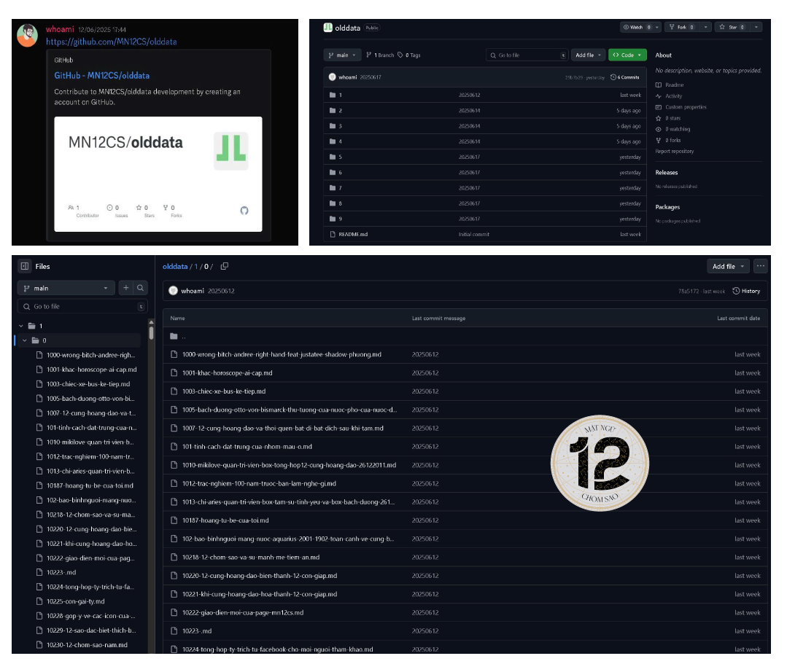This screenshot has width=787, height=672.
Task: Collapse folder 1 in file tree
Action: [x=21, y=326]
